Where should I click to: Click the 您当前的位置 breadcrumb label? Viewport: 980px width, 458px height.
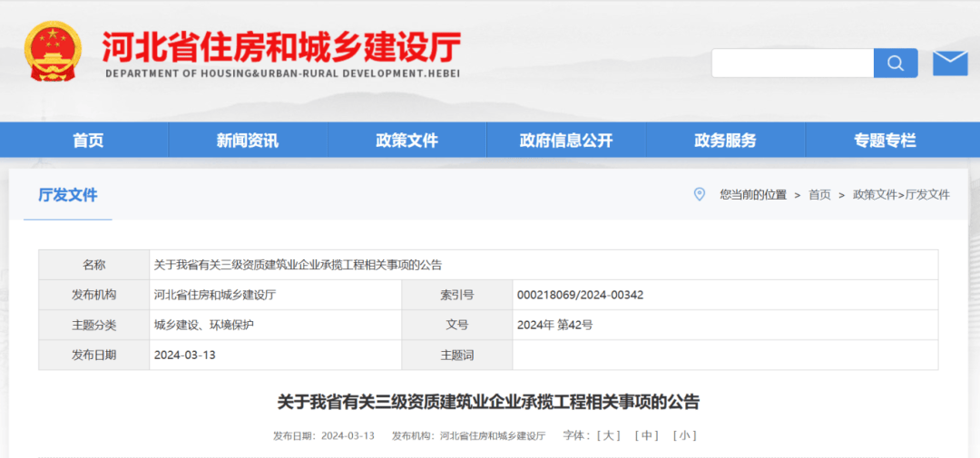(x=753, y=195)
